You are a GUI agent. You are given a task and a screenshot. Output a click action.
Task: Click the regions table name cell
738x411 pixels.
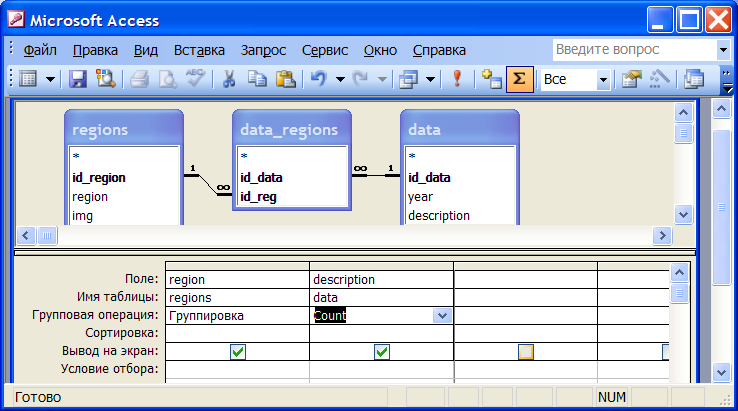(237, 298)
